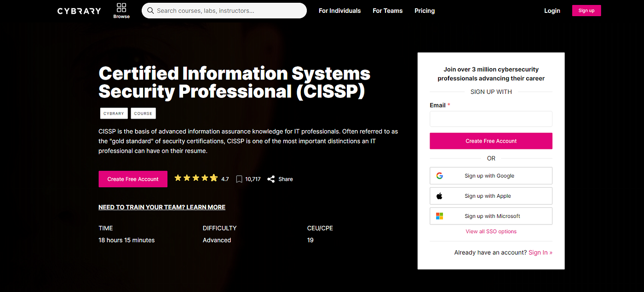Open View all SSO options
This screenshot has height=292, width=644.
491,231
